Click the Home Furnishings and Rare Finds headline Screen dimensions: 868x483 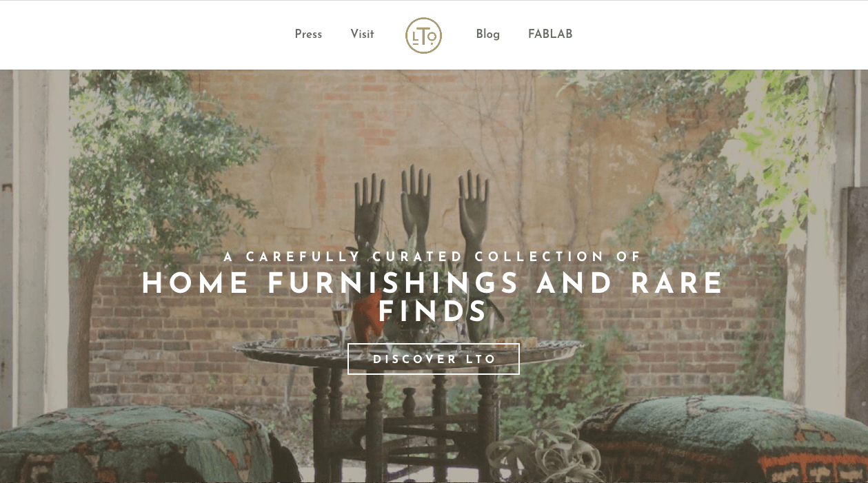click(x=434, y=297)
